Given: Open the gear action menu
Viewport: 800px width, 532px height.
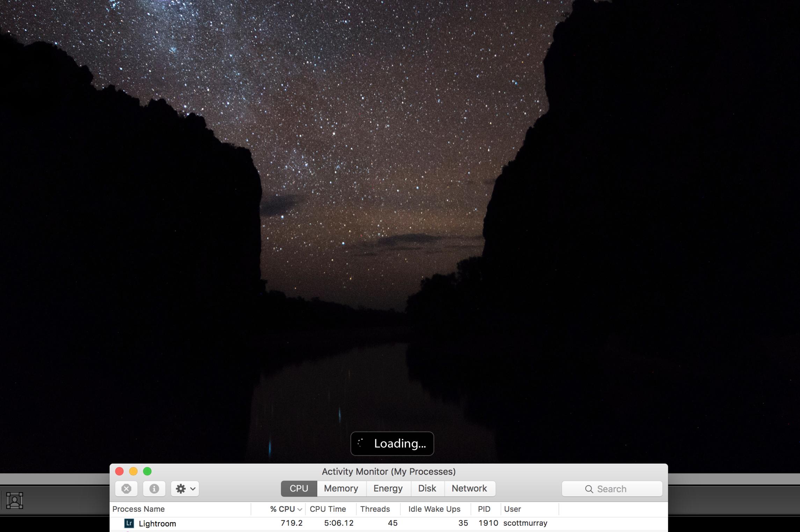Looking at the screenshot, I should click(185, 488).
